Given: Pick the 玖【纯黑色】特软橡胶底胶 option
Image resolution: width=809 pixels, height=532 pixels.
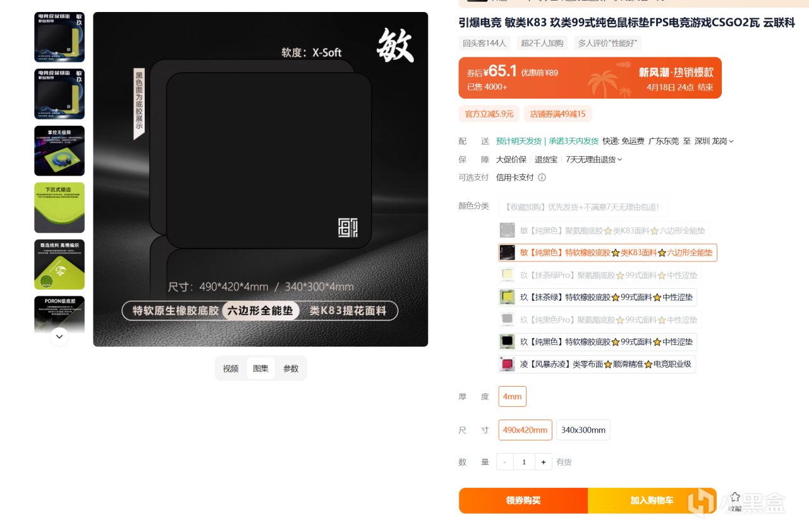Looking at the screenshot, I should pyautogui.click(x=598, y=342).
